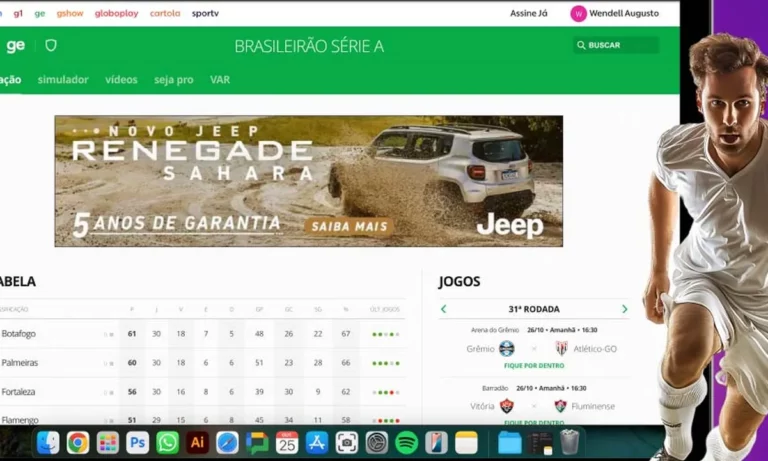
Task: Click the Fluminense team crest
Action: pos(560,406)
